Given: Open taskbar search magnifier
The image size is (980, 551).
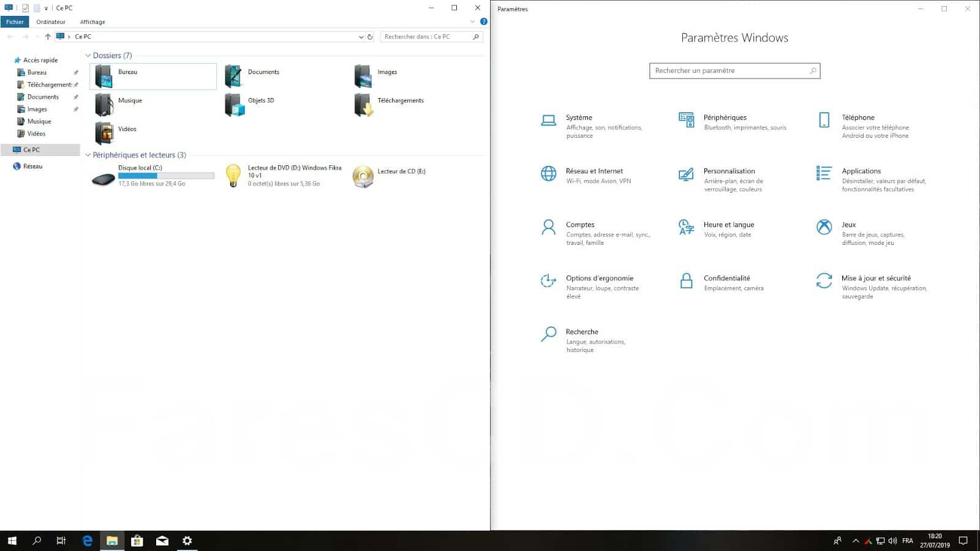Looking at the screenshot, I should [x=37, y=541].
